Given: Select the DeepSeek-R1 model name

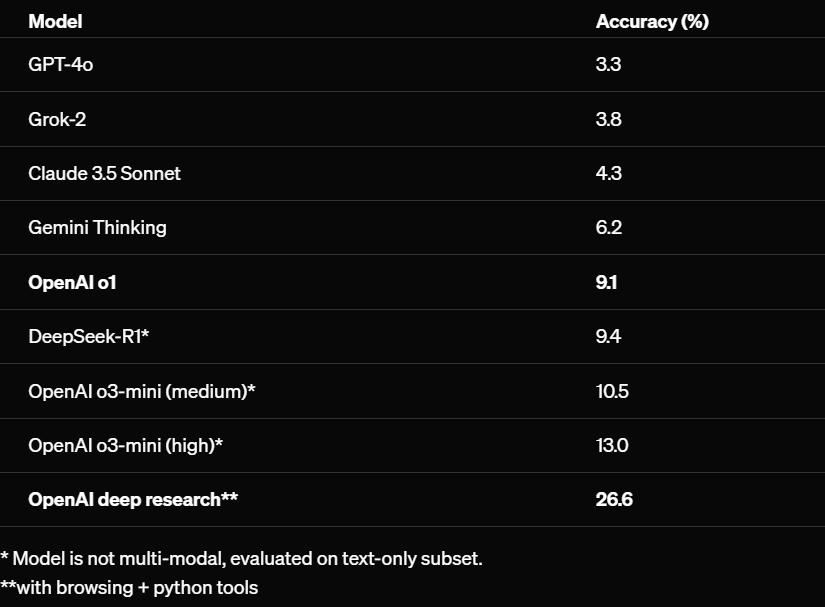Looking at the screenshot, I should click(88, 336).
